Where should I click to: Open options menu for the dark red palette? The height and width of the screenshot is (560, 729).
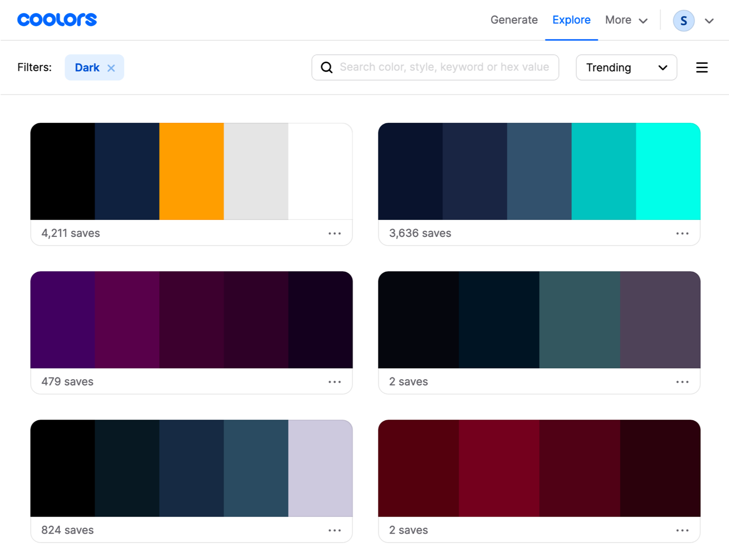click(682, 530)
